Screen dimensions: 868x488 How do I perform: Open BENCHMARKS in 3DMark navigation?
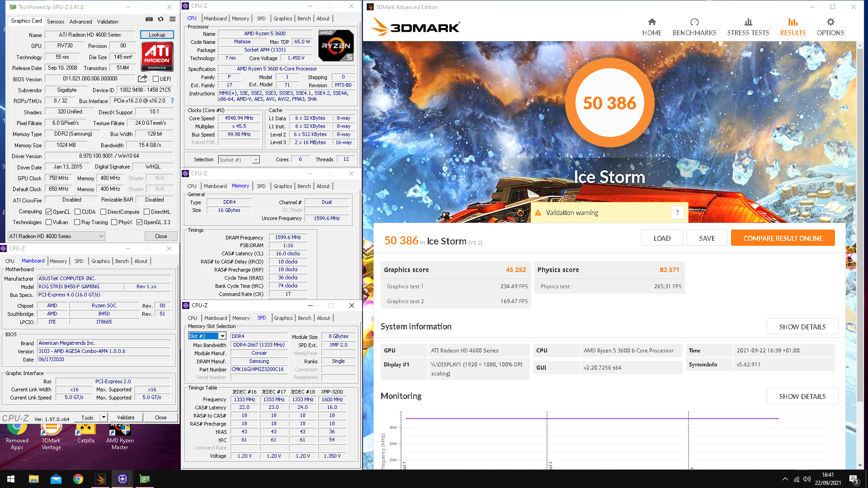694,28
